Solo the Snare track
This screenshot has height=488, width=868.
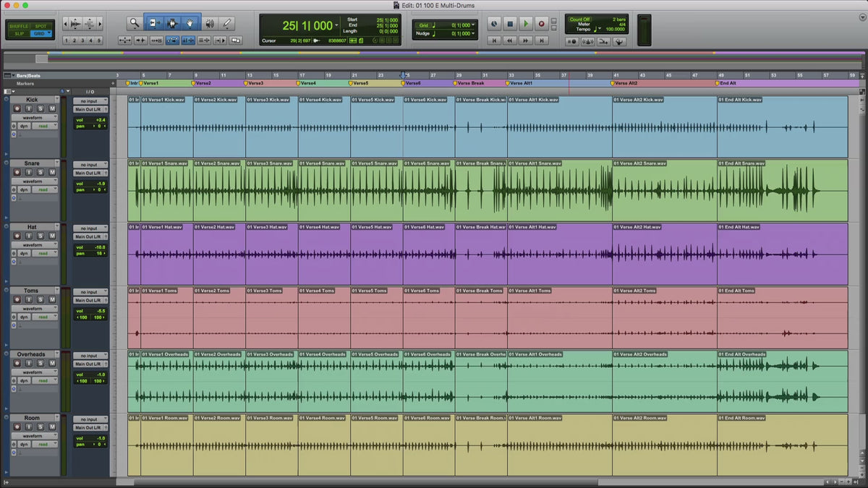[x=41, y=172]
